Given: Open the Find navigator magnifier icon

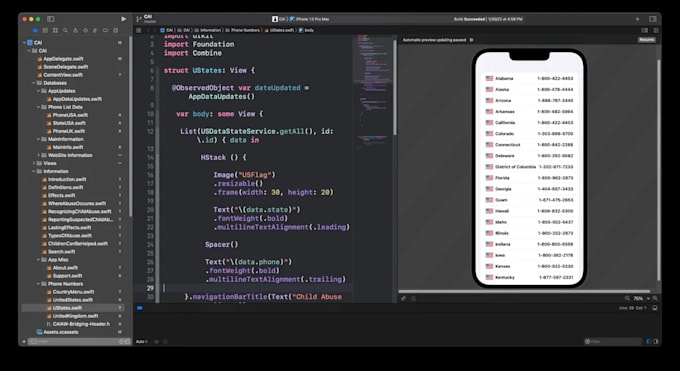Looking at the screenshot, I should [65, 30].
